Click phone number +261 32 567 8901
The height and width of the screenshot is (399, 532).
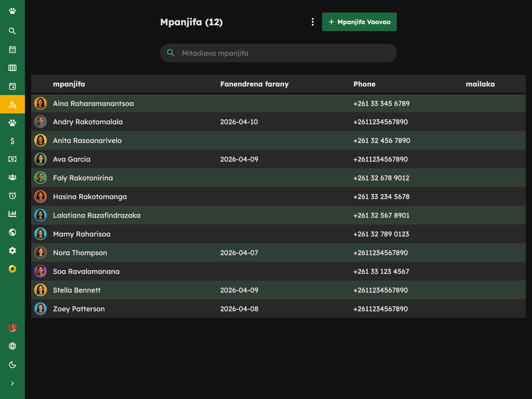click(x=381, y=216)
